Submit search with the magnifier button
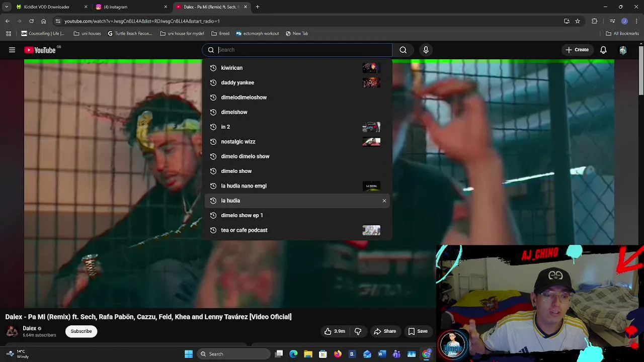The image size is (644, 362). pyautogui.click(x=403, y=50)
